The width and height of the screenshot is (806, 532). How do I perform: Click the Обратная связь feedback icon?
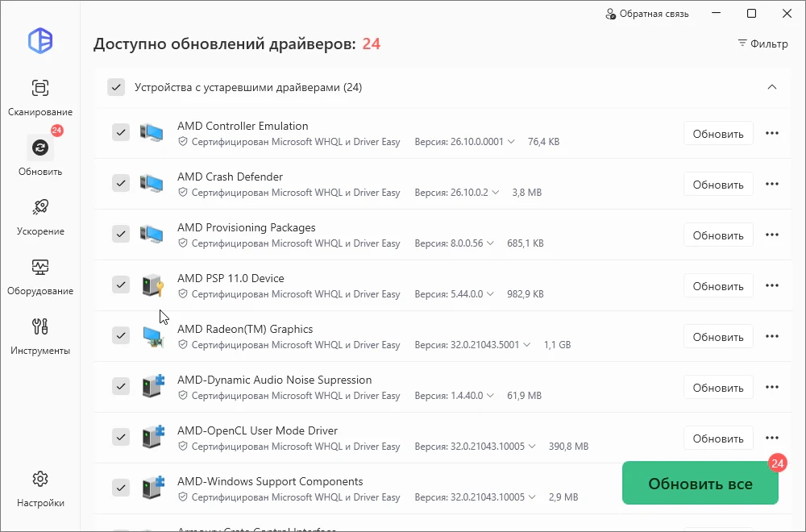tap(610, 14)
